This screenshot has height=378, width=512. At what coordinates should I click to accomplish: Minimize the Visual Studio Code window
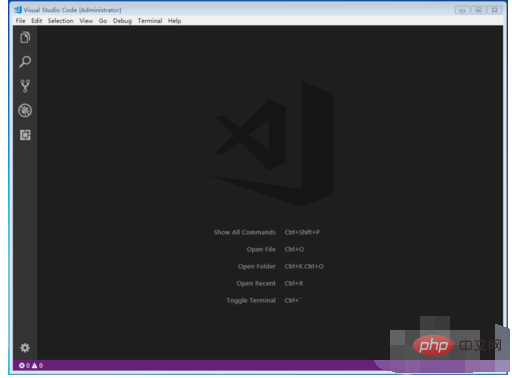[462, 10]
